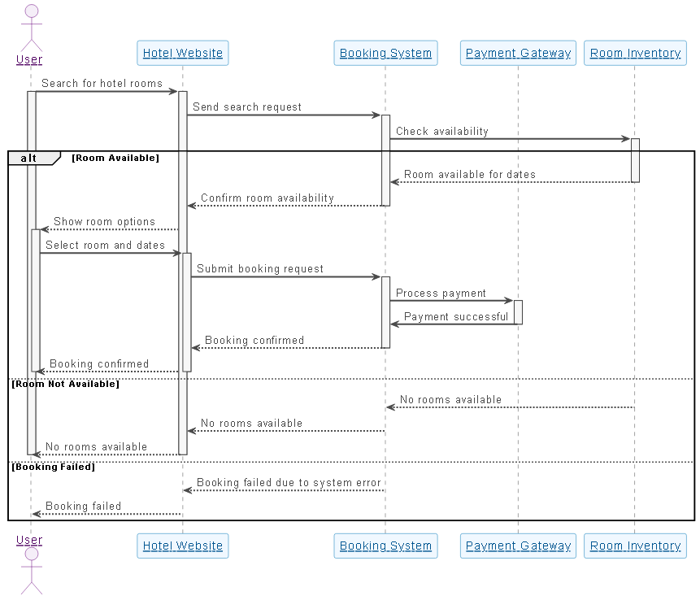Click the bottom Hotel Website participant link
Screen dimensions: 700x600
click(182, 546)
